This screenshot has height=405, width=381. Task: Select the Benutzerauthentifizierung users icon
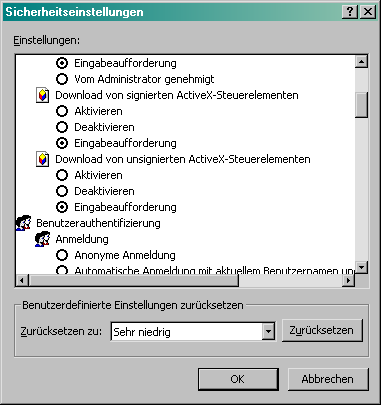[x=23, y=223]
